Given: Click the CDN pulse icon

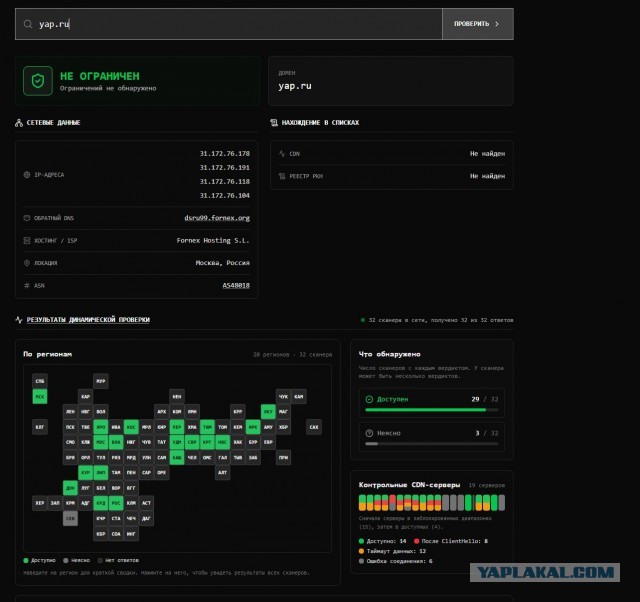Looking at the screenshot, I should point(282,154).
